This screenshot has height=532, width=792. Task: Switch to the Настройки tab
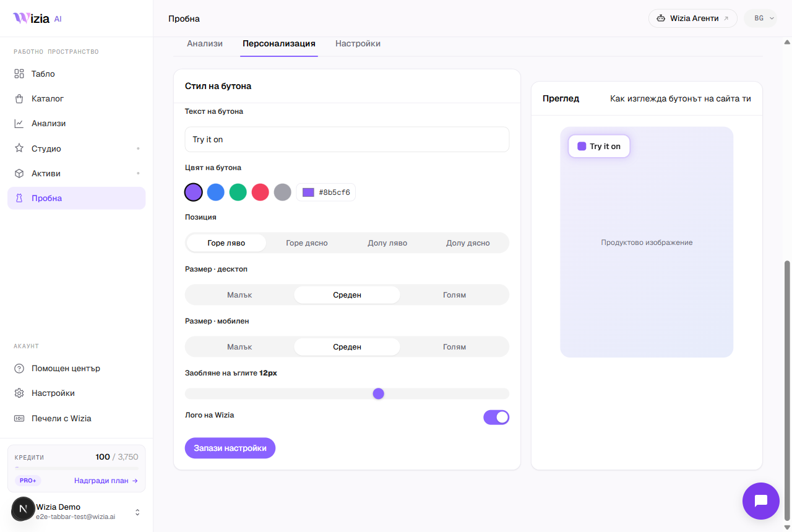(358, 44)
